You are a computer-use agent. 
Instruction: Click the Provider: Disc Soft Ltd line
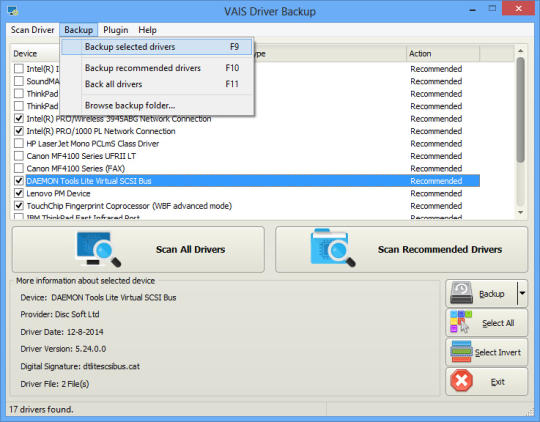(x=60, y=314)
